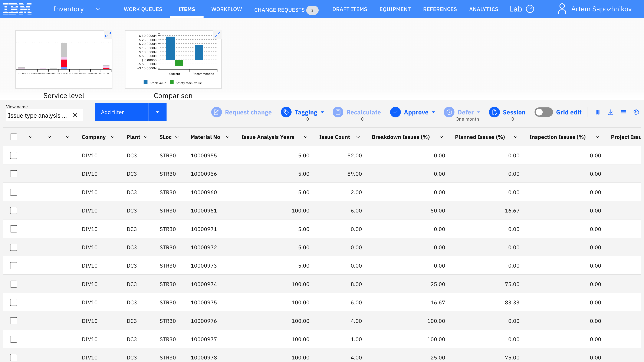Image resolution: width=644 pixels, height=362 pixels.
Task: Expand the Comparison chart to fullscreen
Action: (217, 35)
